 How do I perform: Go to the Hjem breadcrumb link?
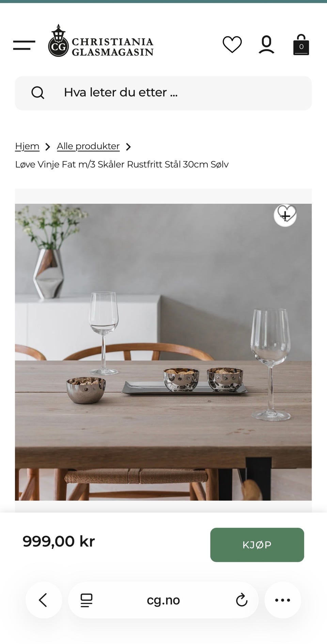[27, 146]
